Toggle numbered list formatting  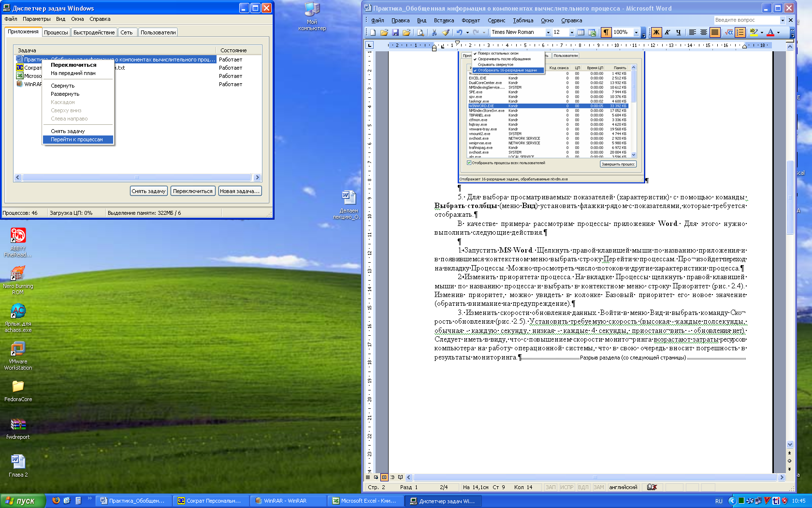pos(740,32)
